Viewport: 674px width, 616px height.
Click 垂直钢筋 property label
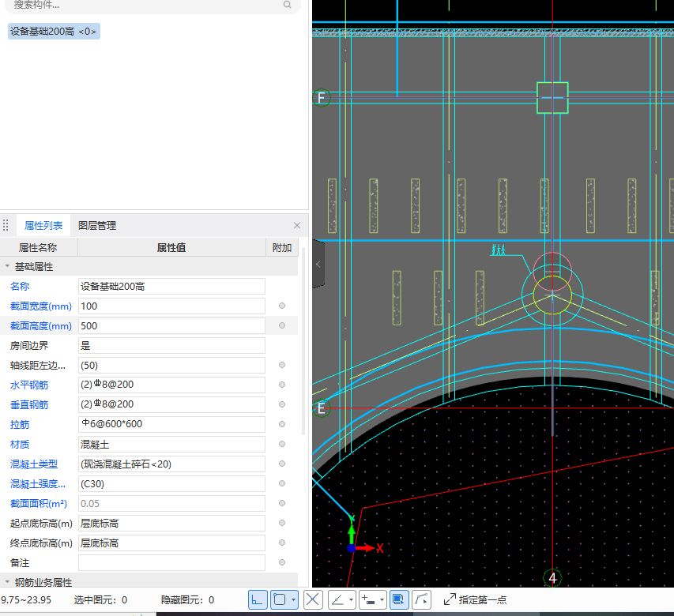[29, 405]
